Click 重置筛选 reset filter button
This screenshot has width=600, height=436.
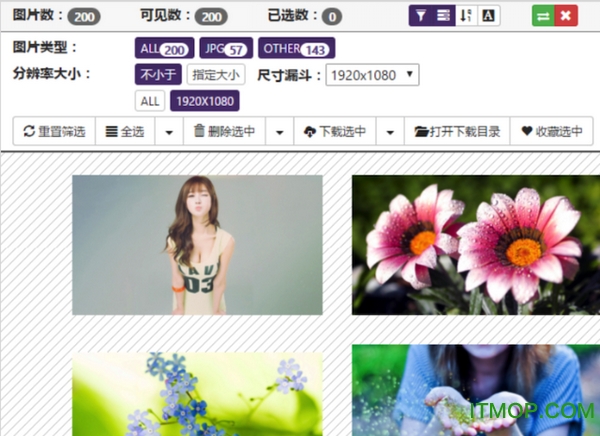pyautogui.click(x=54, y=131)
